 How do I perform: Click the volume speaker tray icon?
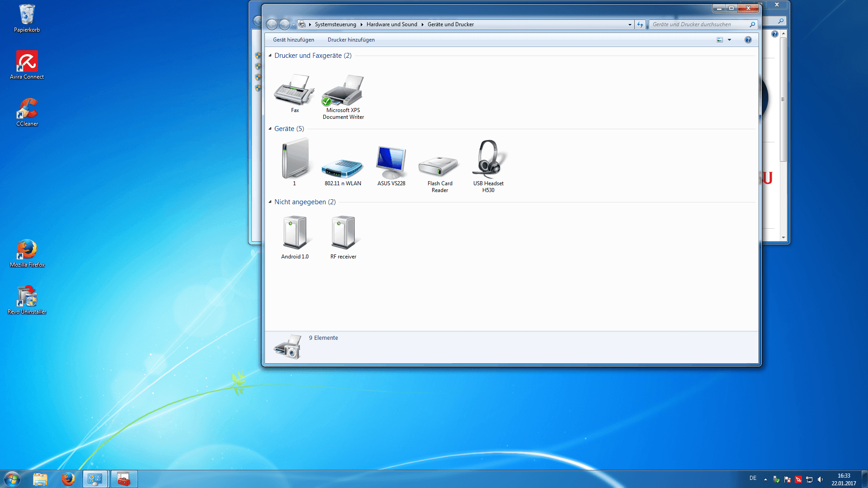(x=821, y=479)
